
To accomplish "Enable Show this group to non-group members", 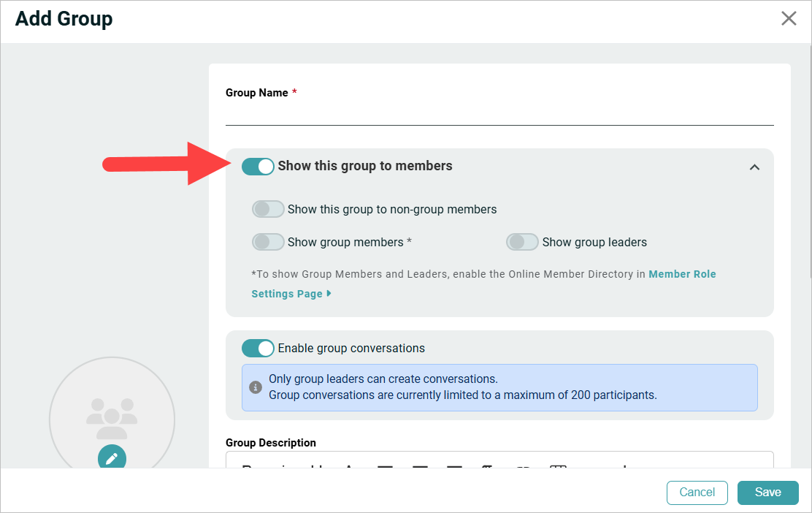I will click(x=268, y=209).
